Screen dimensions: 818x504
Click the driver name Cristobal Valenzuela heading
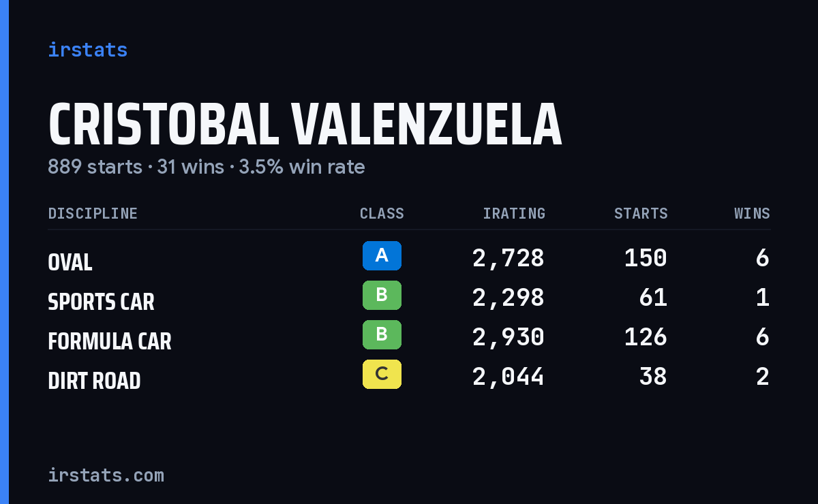point(305,125)
